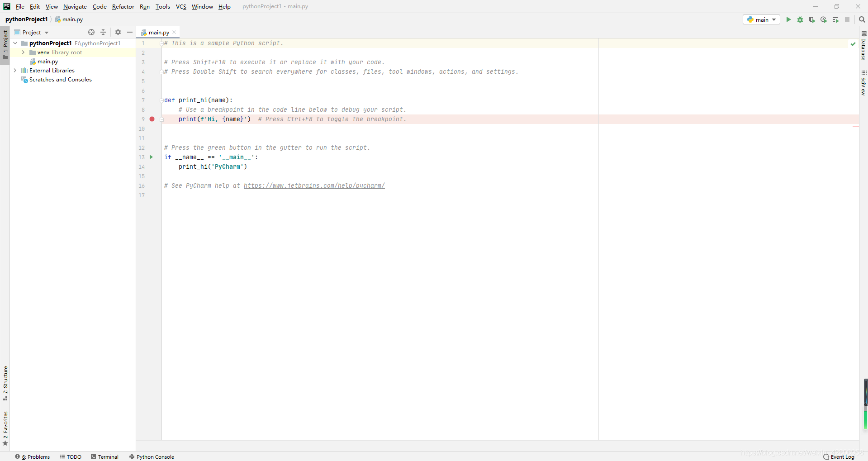The height and width of the screenshot is (461, 868).
Task: Open the Run menu
Action: pyautogui.click(x=145, y=6)
